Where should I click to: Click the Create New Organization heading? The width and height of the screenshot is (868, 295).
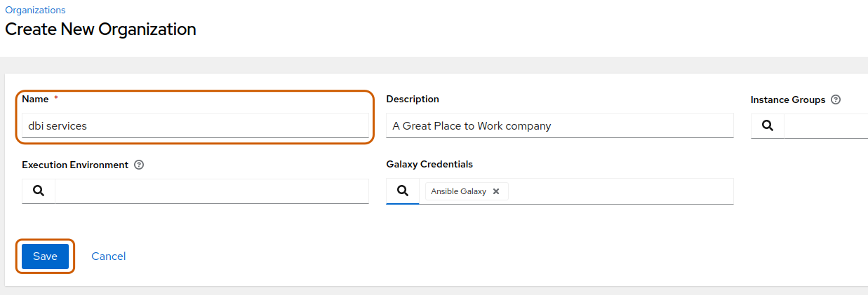click(x=100, y=29)
